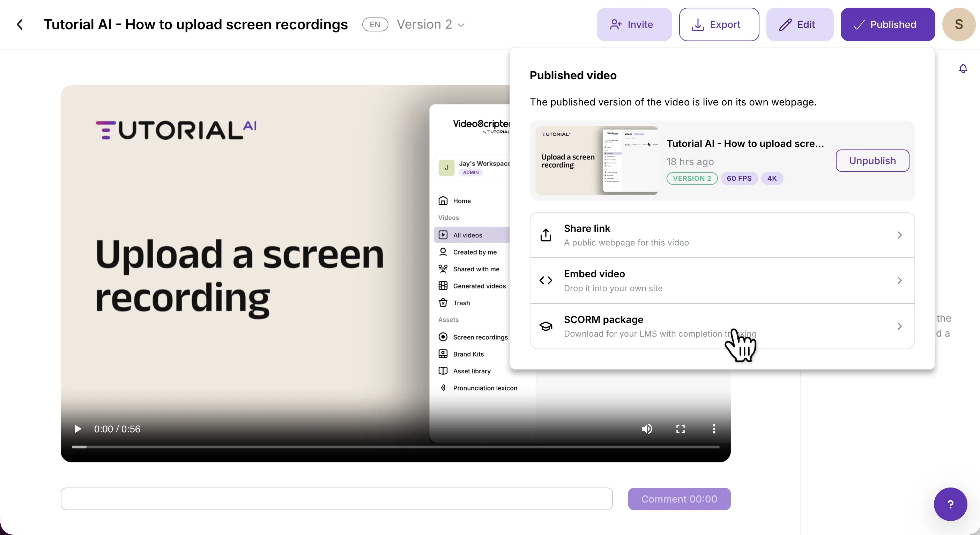980x535 pixels.
Task: Go back using the left arrow
Action: tap(20, 24)
